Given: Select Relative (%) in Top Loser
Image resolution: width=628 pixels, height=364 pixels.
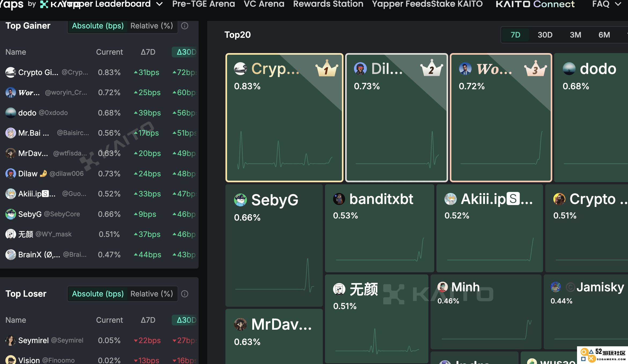Looking at the screenshot, I should coord(152,294).
